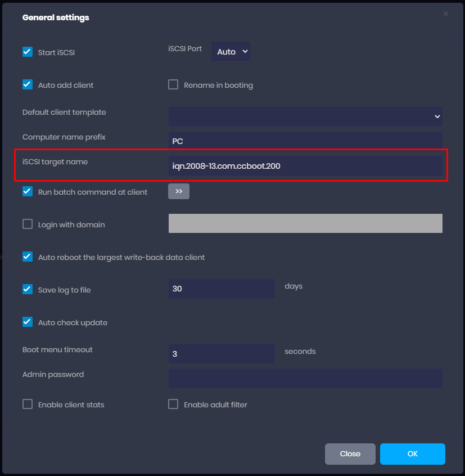Disable Auto add client checkbox

tap(28, 85)
